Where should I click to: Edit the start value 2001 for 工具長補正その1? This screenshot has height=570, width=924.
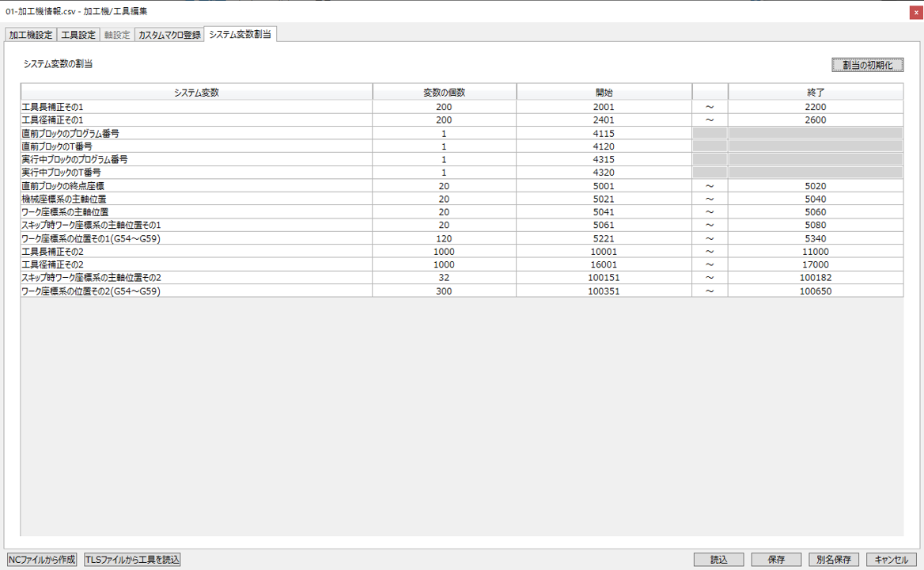(604, 107)
